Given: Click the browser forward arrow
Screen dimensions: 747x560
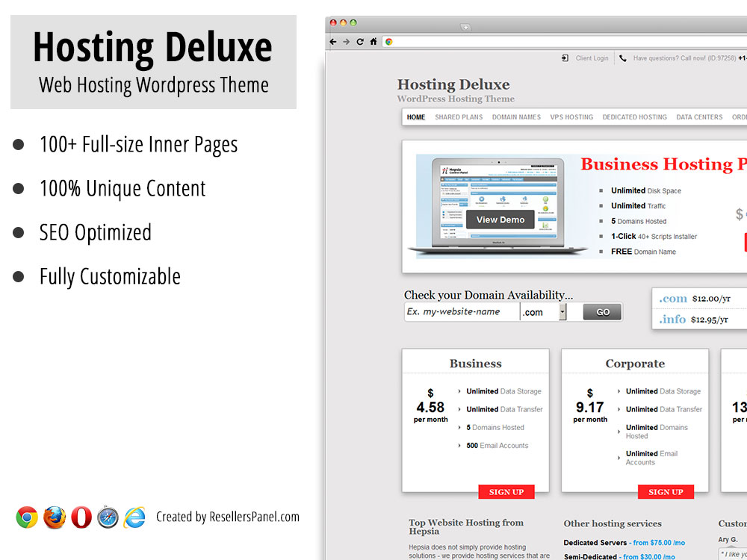Looking at the screenshot, I should coord(347,42).
